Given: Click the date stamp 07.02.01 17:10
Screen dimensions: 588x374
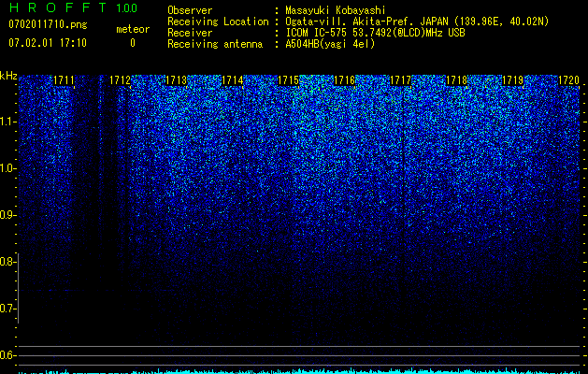Looking at the screenshot, I should pos(48,43).
